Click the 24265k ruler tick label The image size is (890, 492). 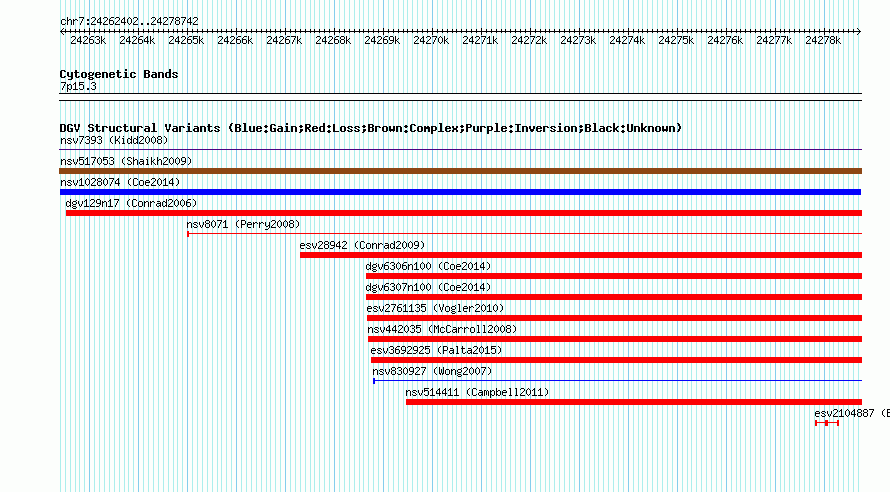(x=186, y=40)
